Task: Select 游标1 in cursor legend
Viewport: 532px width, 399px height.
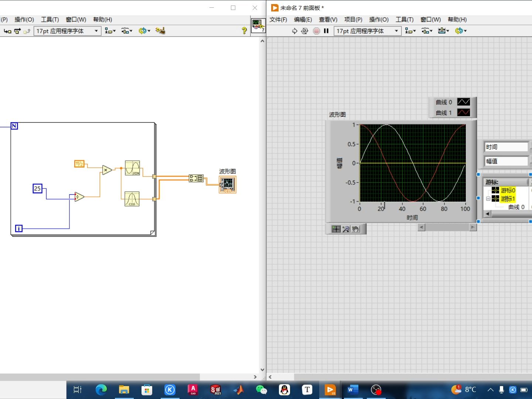Action: [x=508, y=199]
